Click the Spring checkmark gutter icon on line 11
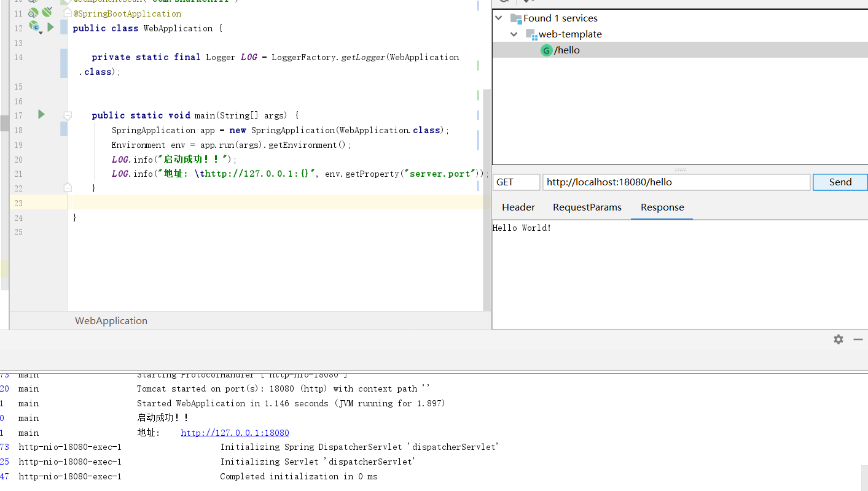This screenshot has height=491, width=868. (47, 12)
